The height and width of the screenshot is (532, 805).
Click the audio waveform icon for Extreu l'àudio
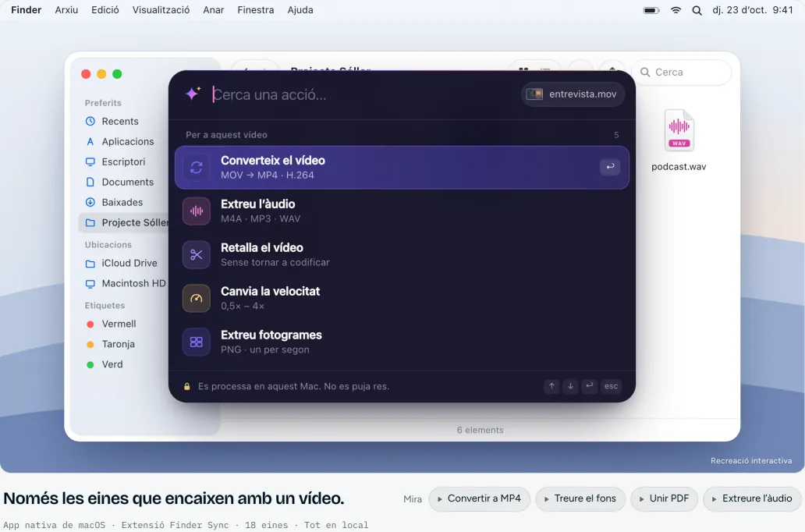click(x=196, y=211)
